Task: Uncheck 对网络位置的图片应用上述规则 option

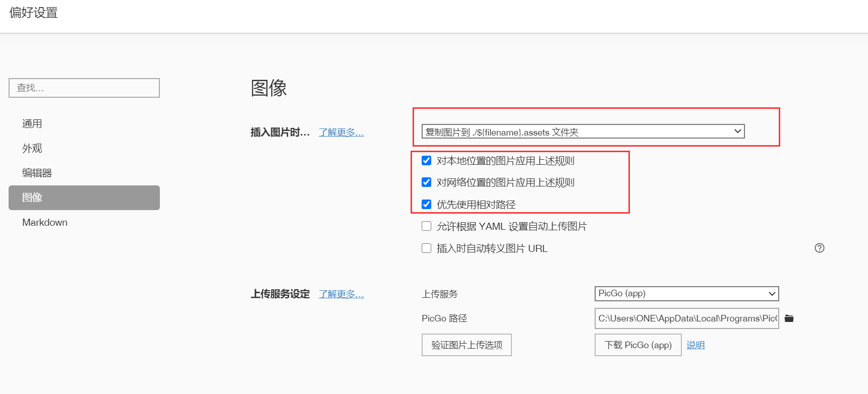Action: (x=427, y=182)
